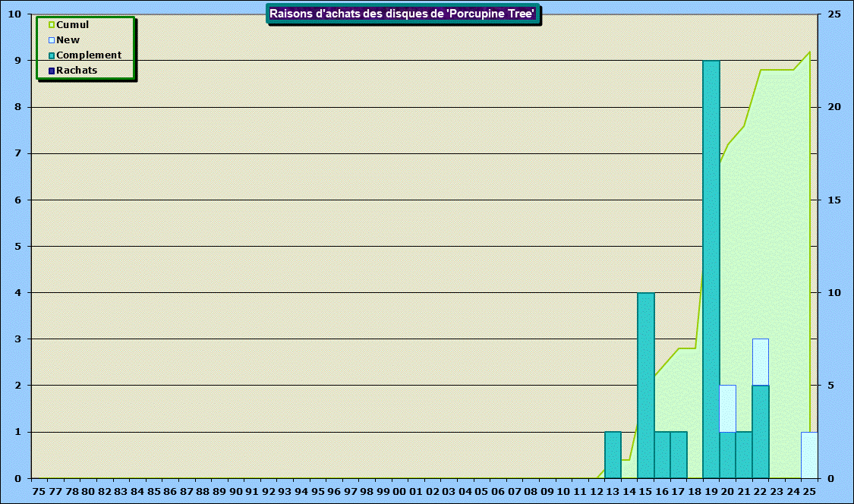Viewport: 854px width, 504px height.
Task: Click the New legend color swatch
Action: 52,40
